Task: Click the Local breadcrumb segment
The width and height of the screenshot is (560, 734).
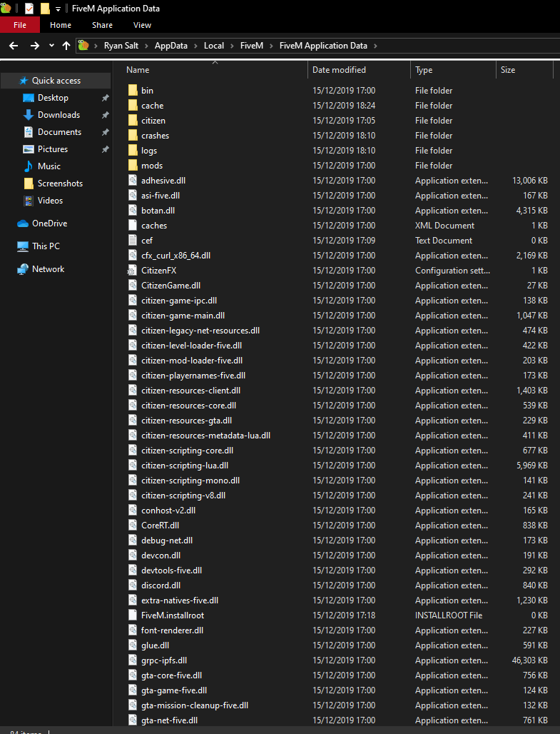Action: tap(214, 46)
